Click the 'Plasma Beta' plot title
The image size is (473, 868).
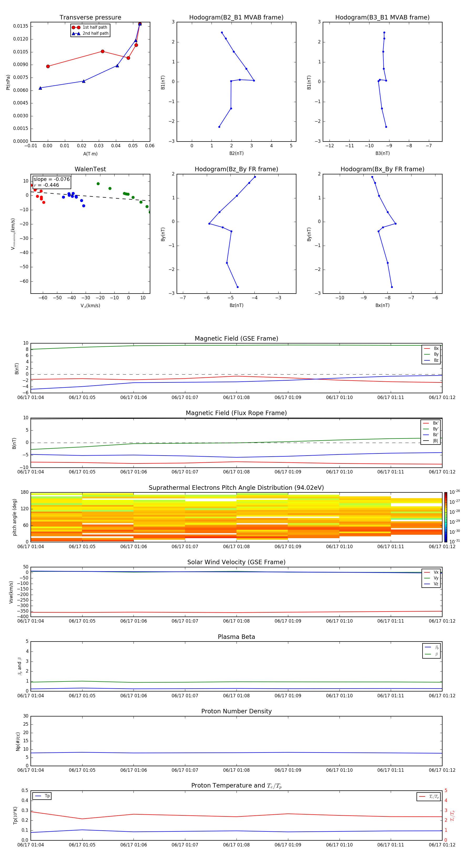click(236, 637)
